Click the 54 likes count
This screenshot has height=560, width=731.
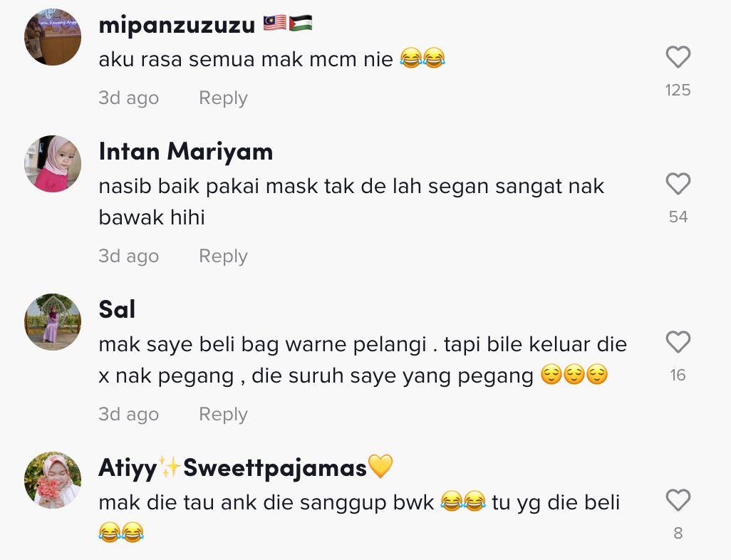tap(678, 217)
